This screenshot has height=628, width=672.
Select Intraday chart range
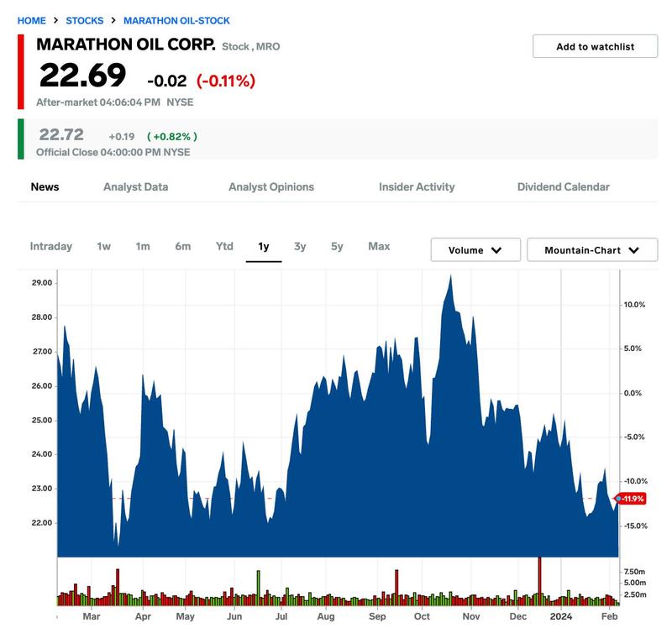click(51, 246)
